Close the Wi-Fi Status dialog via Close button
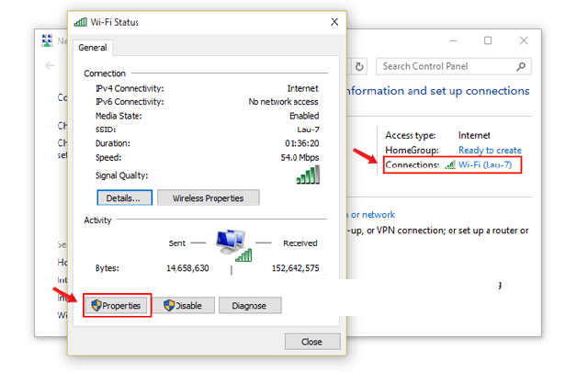 pyautogui.click(x=312, y=342)
